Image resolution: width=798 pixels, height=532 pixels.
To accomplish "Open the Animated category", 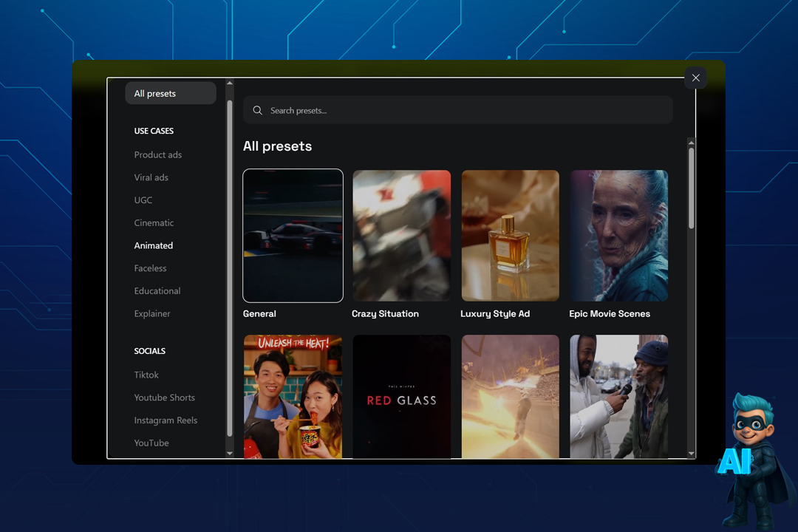I will (x=154, y=245).
